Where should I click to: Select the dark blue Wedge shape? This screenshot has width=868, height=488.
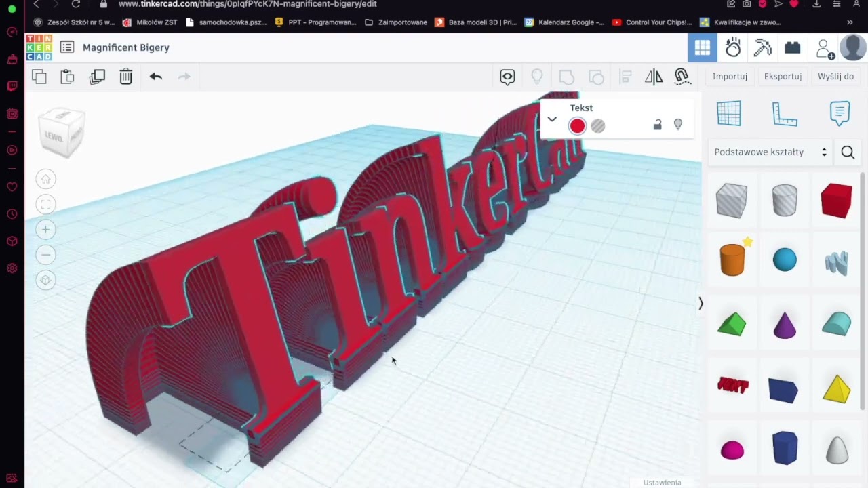click(783, 390)
